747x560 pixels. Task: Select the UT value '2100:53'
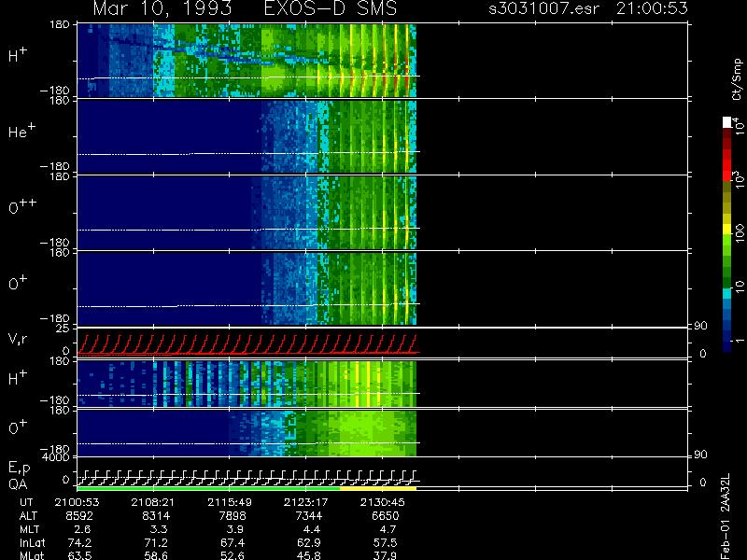tap(77, 502)
